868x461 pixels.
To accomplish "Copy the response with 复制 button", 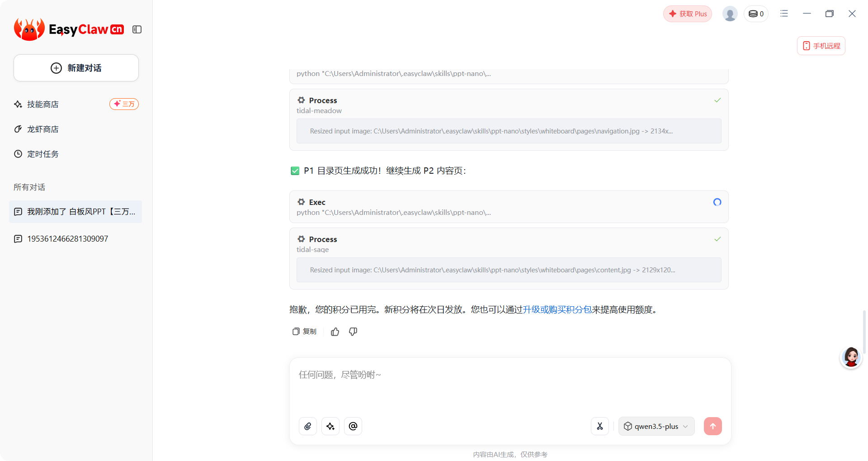I will click(x=305, y=332).
